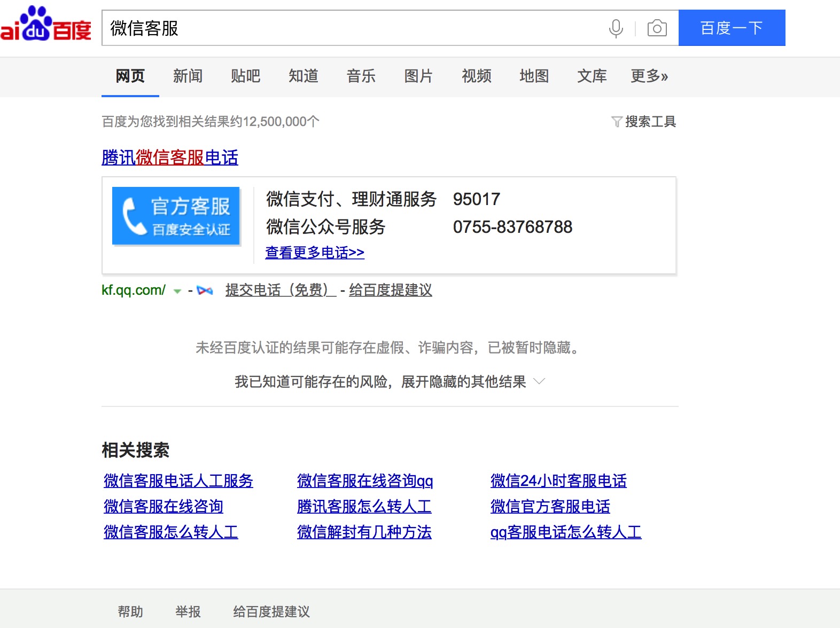Start voice search with the microphone icon

[x=616, y=28]
